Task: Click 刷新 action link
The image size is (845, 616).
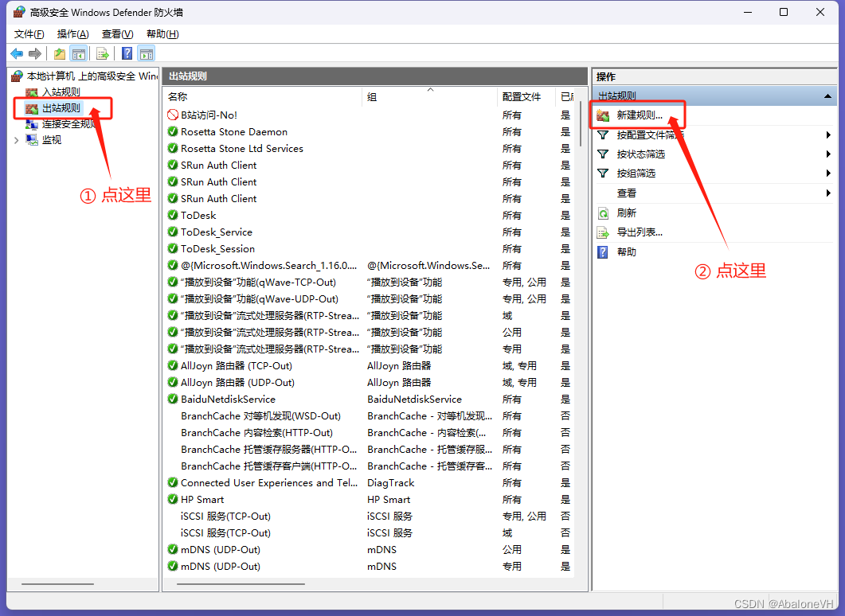Action: pos(627,213)
